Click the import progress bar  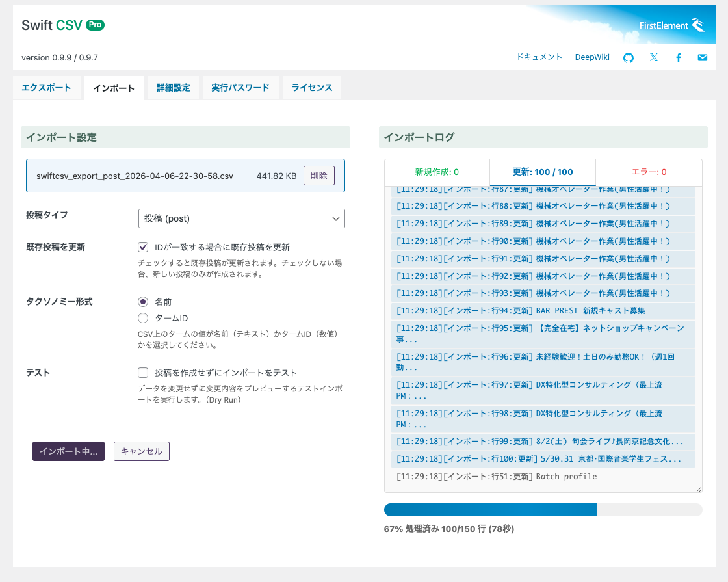click(543, 510)
